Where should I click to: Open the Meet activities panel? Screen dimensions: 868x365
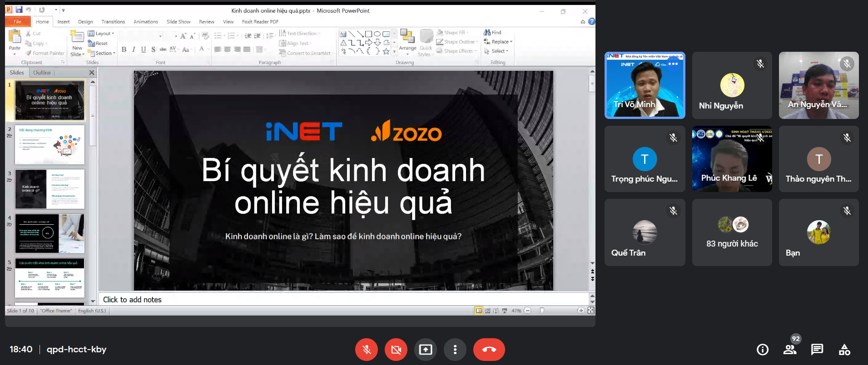(x=844, y=350)
